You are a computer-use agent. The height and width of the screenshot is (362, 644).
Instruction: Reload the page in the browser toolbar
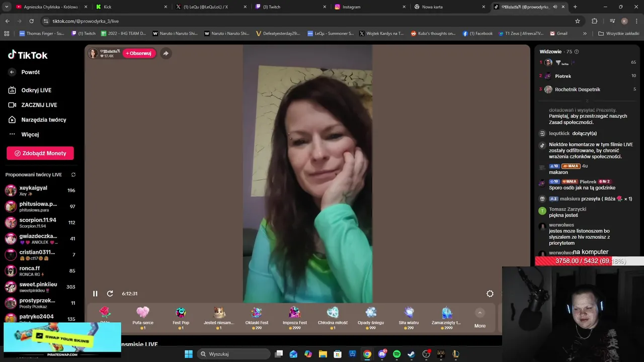[x=31, y=21]
